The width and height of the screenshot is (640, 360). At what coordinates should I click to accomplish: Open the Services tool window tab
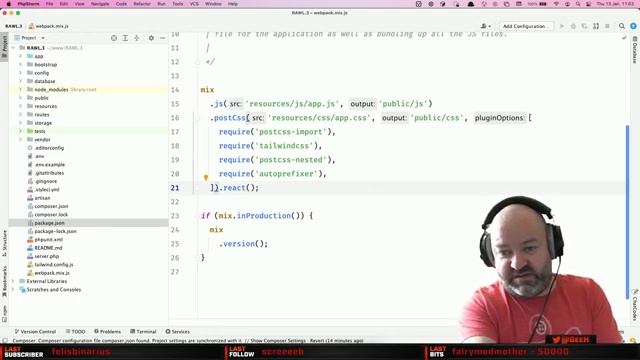click(178, 331)
